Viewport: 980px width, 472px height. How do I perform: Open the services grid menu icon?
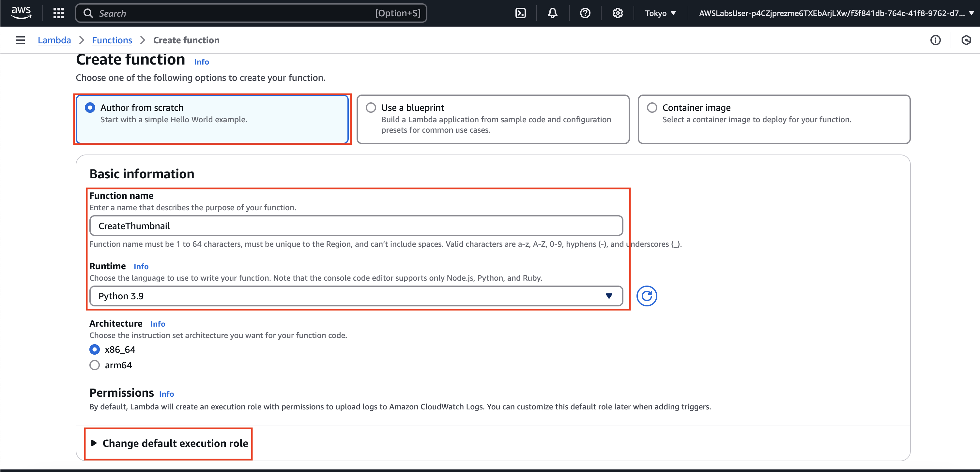click(x=59, y=13)
